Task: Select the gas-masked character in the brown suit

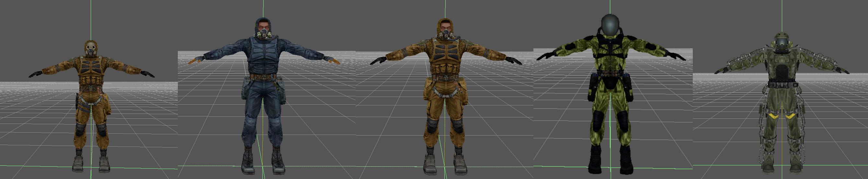Action: [x=91, y=106]
